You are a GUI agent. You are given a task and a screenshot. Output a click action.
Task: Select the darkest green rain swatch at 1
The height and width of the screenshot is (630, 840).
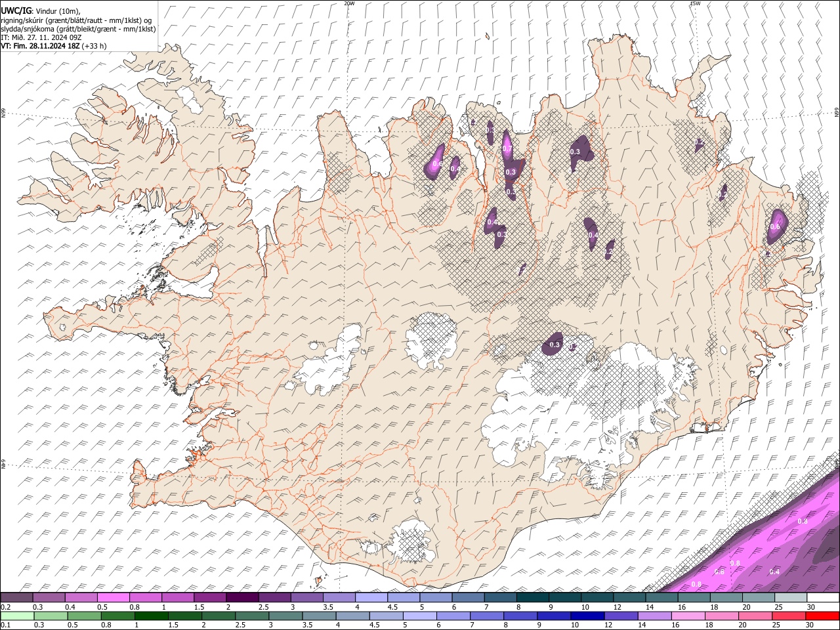tap(150, 616)
